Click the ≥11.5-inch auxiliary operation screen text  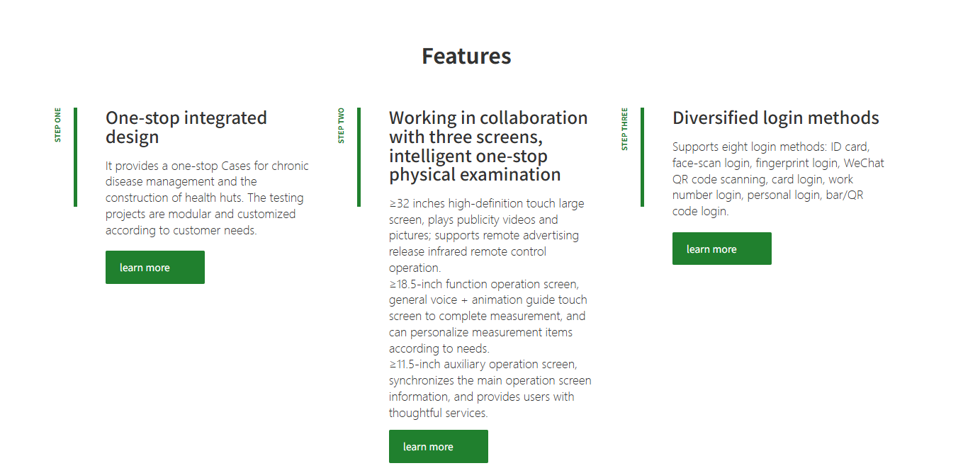tap(489, 389)
